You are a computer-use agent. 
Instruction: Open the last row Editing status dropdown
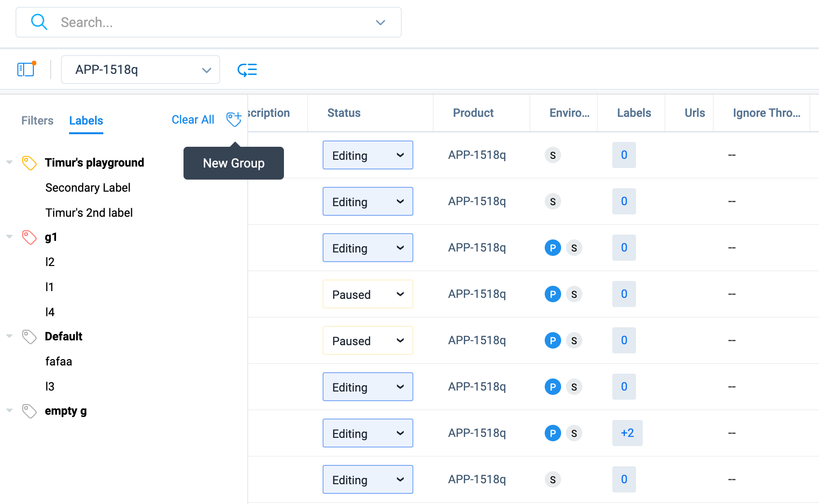point(368,479)
